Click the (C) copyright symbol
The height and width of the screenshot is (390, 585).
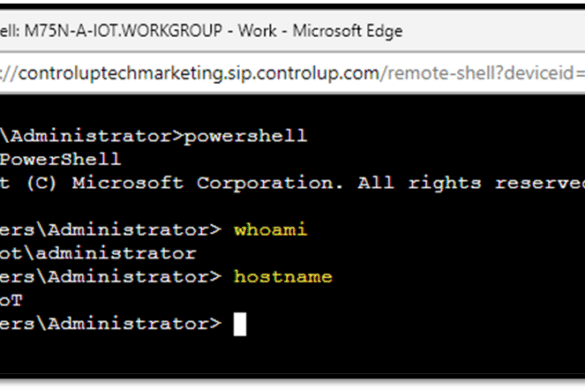(x=41, y=183)
